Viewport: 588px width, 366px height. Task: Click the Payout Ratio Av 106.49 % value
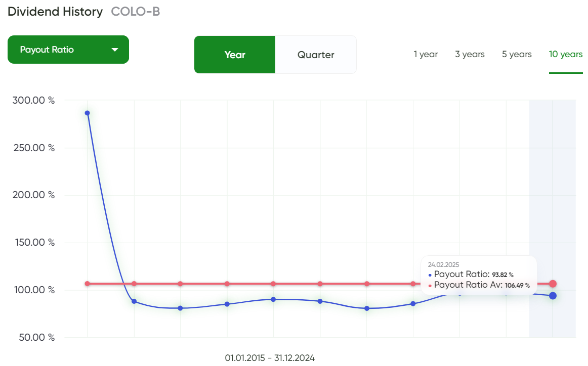[517, 286]
